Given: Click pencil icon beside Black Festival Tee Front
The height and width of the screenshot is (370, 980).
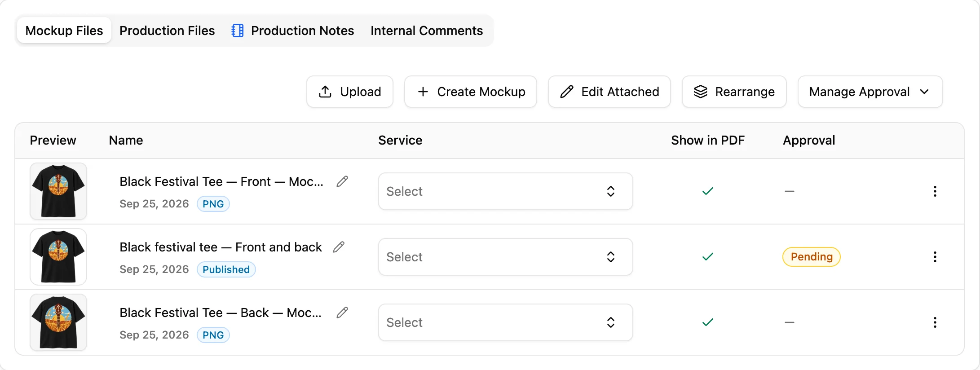Looking at the screenshot, I should (342, 181).
